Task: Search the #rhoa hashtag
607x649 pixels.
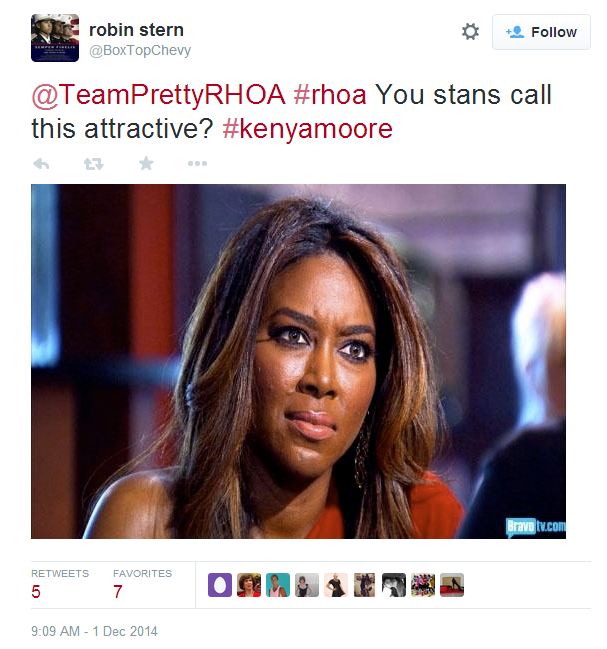Action: (330, 95)
